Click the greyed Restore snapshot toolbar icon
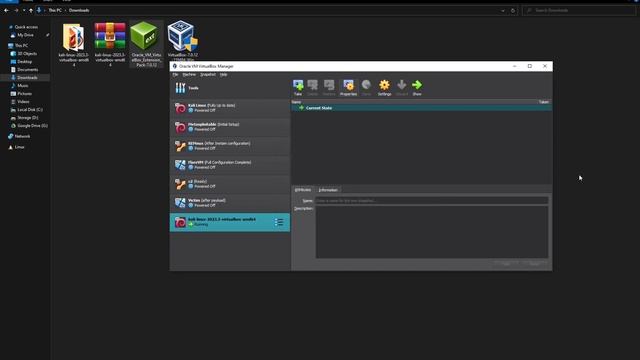The width and height of the screenshot is (640, 360). click(329, 88)
